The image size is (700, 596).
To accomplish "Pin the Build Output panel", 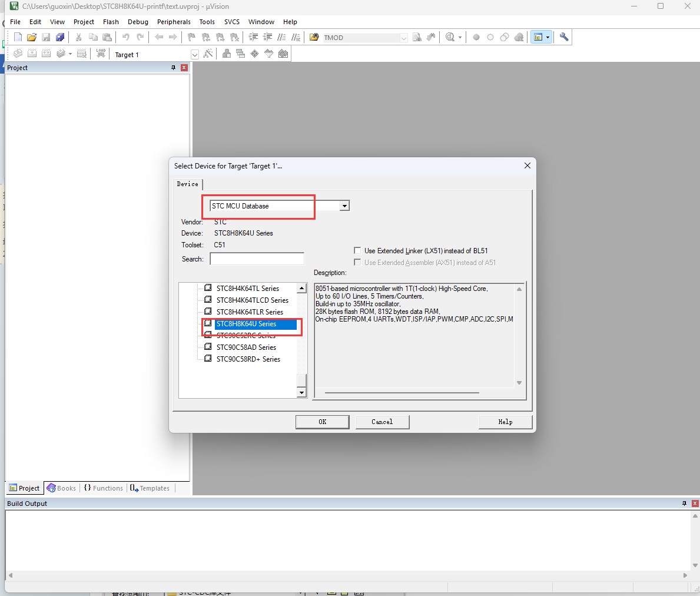I will [684, 503].
